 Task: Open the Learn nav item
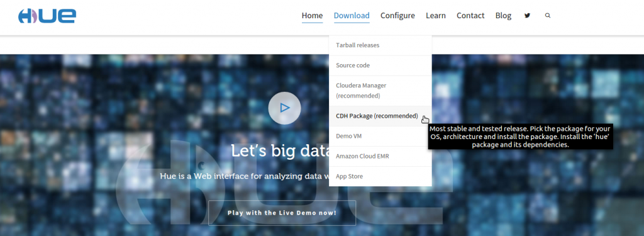pyautogui.click(x=436, y=16)
